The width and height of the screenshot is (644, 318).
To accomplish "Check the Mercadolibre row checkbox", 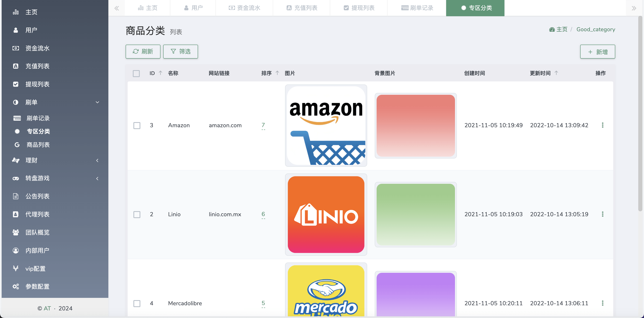I will 137,303.
